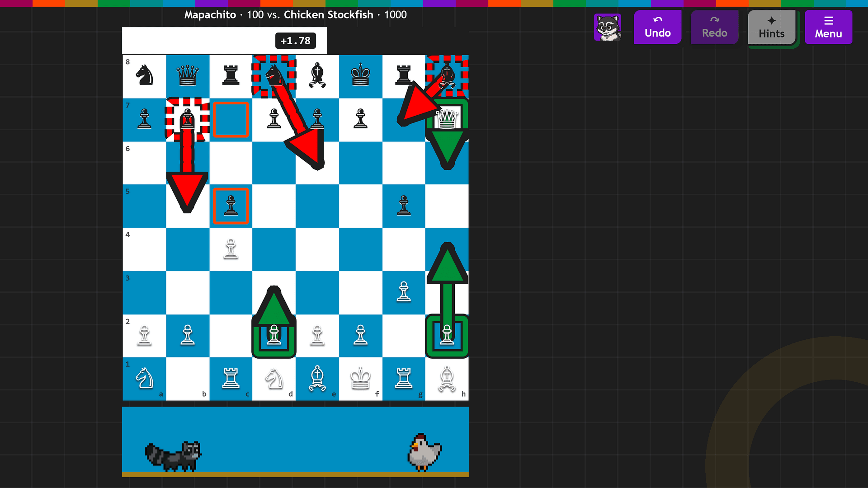Viewport: 868px width, 488px height.
Task: Select the white knight on a1
Action: click(x=145, y=379)
